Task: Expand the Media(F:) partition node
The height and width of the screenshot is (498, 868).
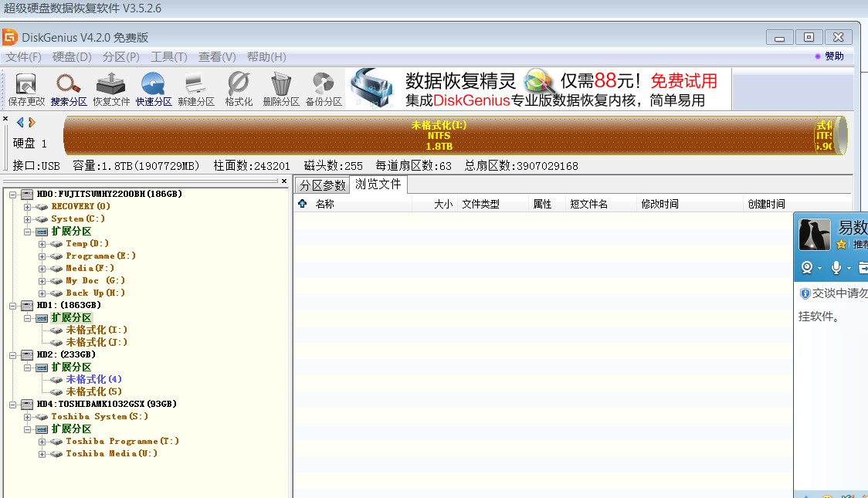Action: point(42,269)
